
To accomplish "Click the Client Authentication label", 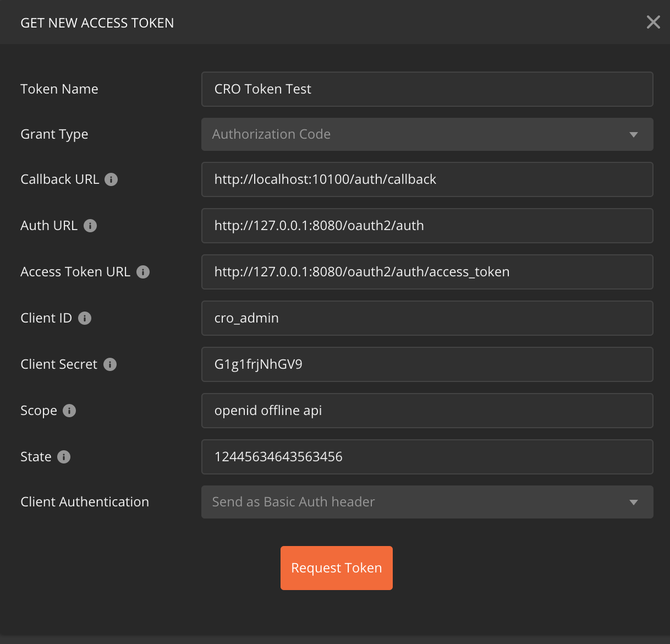I will point(85,502).
